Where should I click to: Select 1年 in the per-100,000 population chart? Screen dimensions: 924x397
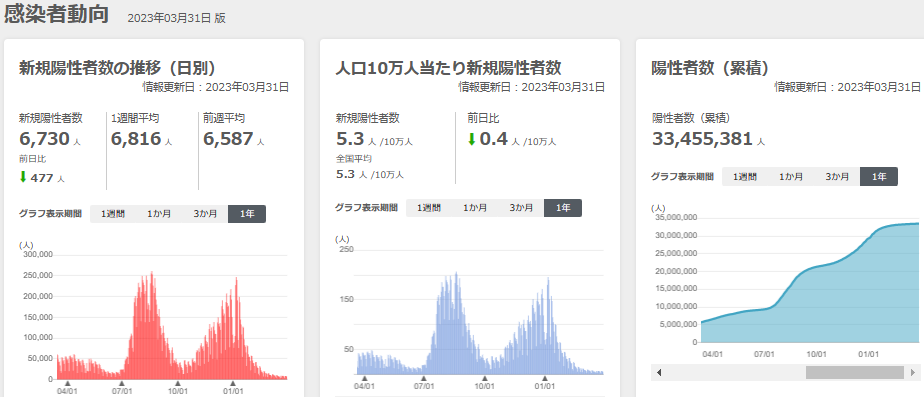click(563, 208)
